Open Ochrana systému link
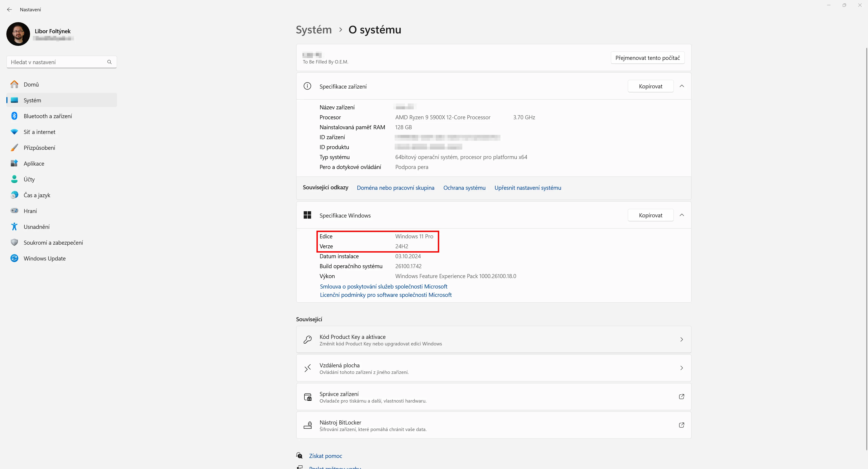The height and width of the screenshot is (469, 868). 464,188
